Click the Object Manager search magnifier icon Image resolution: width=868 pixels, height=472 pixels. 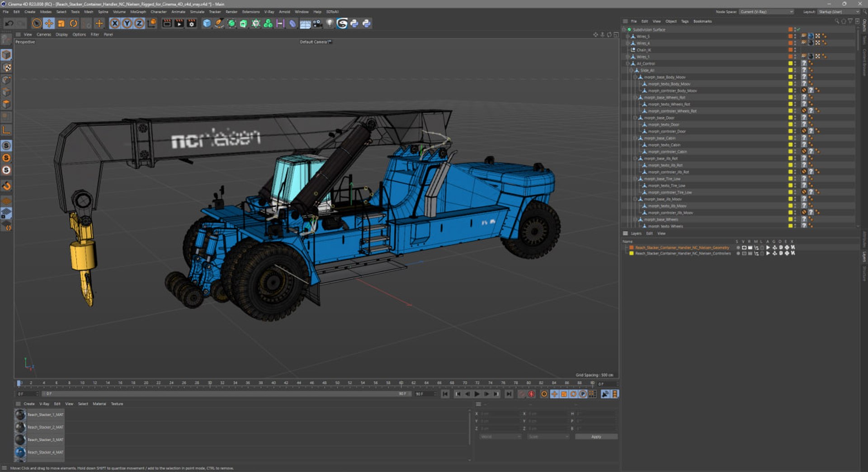click(836, 21)
